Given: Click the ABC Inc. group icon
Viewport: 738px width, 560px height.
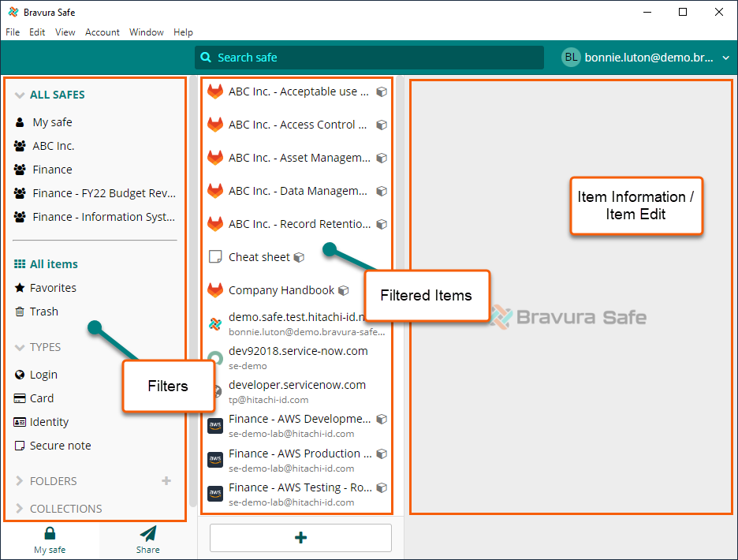Looking at the screenshot, I should (x=20, y=146).
